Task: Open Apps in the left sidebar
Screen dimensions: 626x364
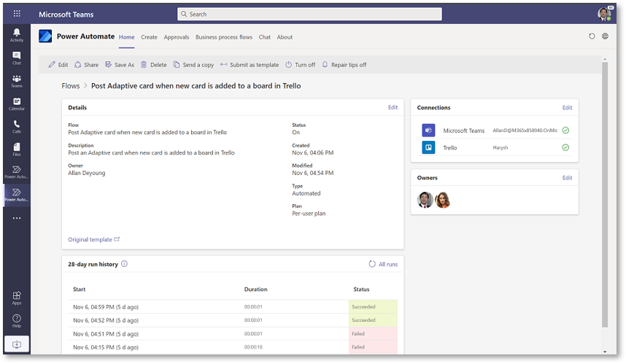Action: tap(17, 298)
